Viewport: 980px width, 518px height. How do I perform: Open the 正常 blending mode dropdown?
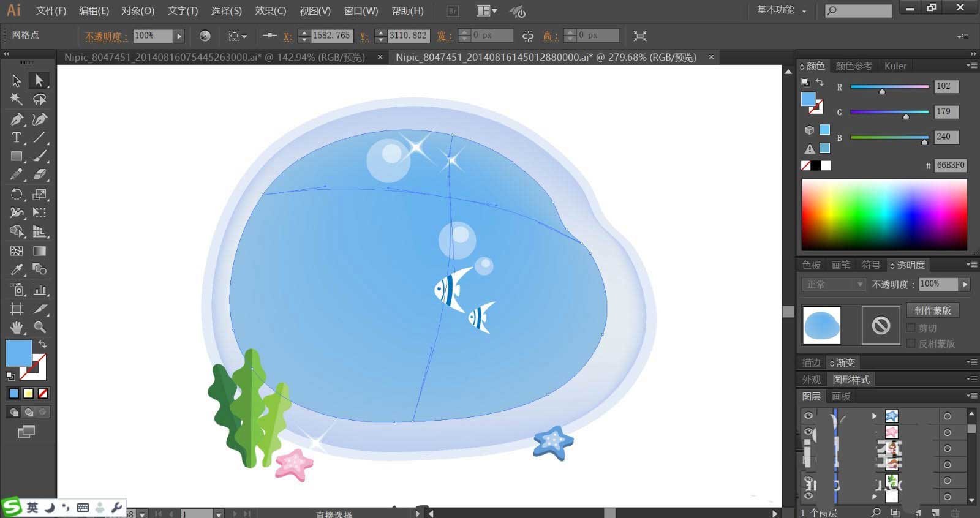tap(834, 284)
